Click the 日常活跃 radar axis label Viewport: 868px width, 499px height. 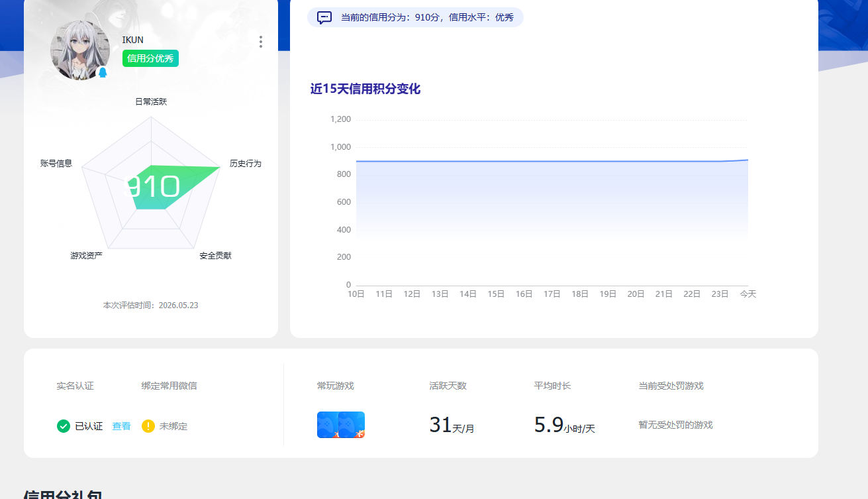[151, 102]
